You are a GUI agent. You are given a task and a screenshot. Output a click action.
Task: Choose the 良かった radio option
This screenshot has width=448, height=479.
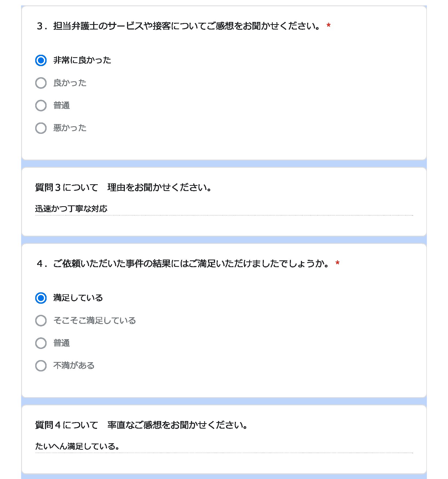pyautogui.click(x=41, y=83)
